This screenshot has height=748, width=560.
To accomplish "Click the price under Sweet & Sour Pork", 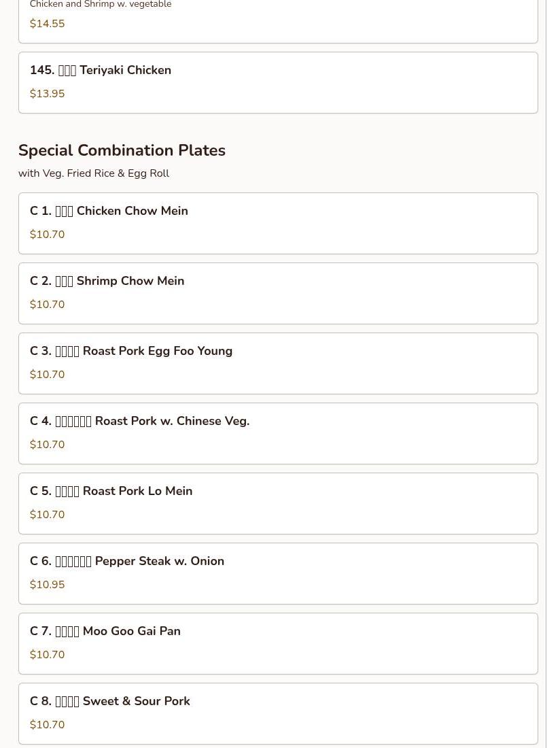I will click(48, 725).
